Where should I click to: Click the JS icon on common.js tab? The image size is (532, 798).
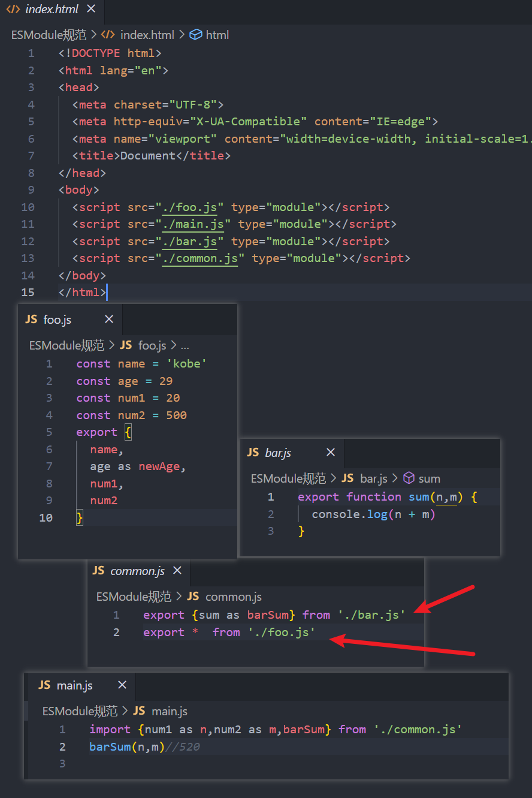[x=98, y=571]
